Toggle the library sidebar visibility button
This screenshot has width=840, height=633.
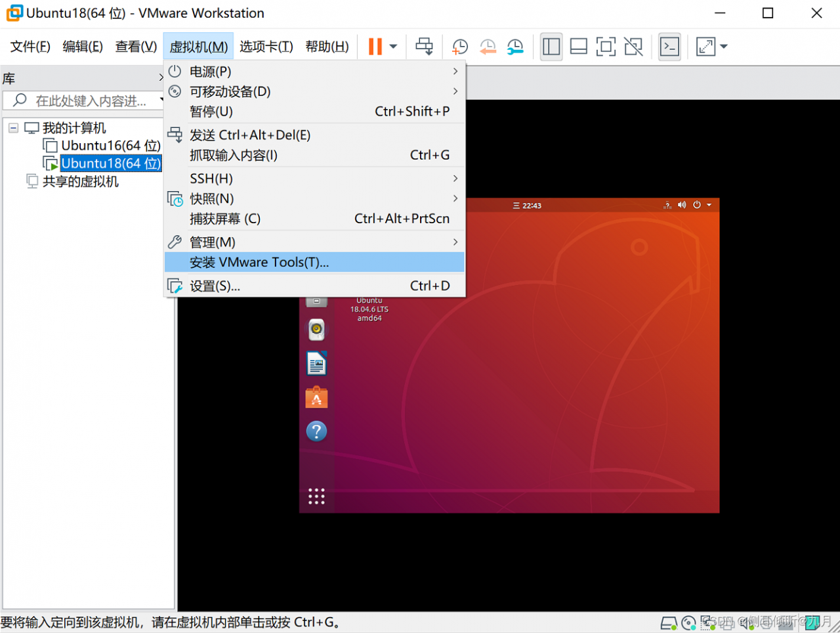(551, 47)
